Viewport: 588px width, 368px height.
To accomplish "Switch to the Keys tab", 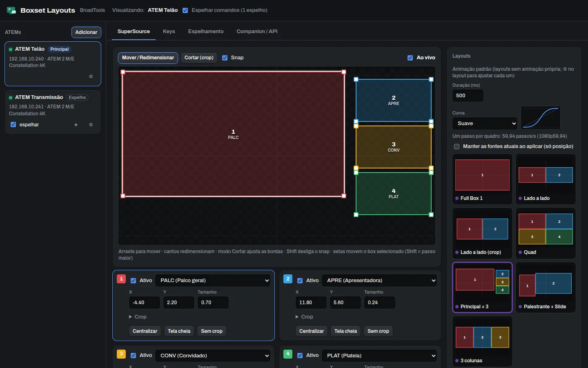I will click(169, 31).
